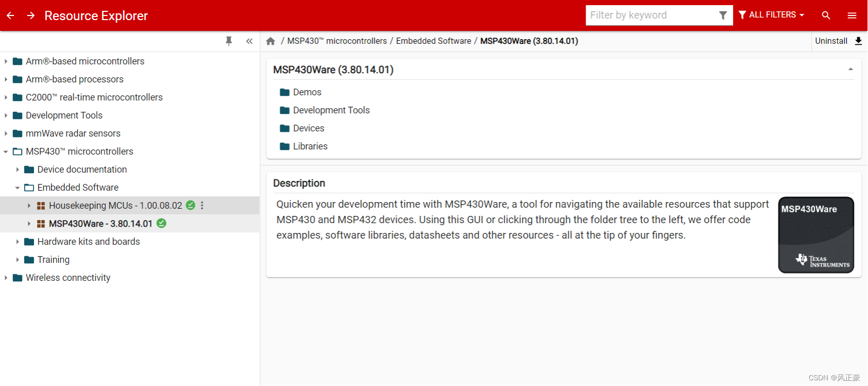Select Arm-based processors in tree
This screenshot has height=386, width=868.
(x=75, y=79)
